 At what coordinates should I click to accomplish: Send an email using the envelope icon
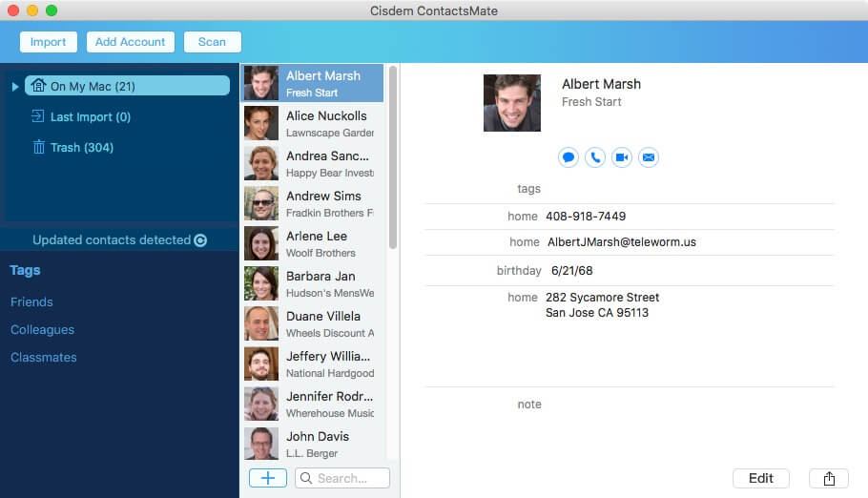pyautogui.click(x=649, y=157)
